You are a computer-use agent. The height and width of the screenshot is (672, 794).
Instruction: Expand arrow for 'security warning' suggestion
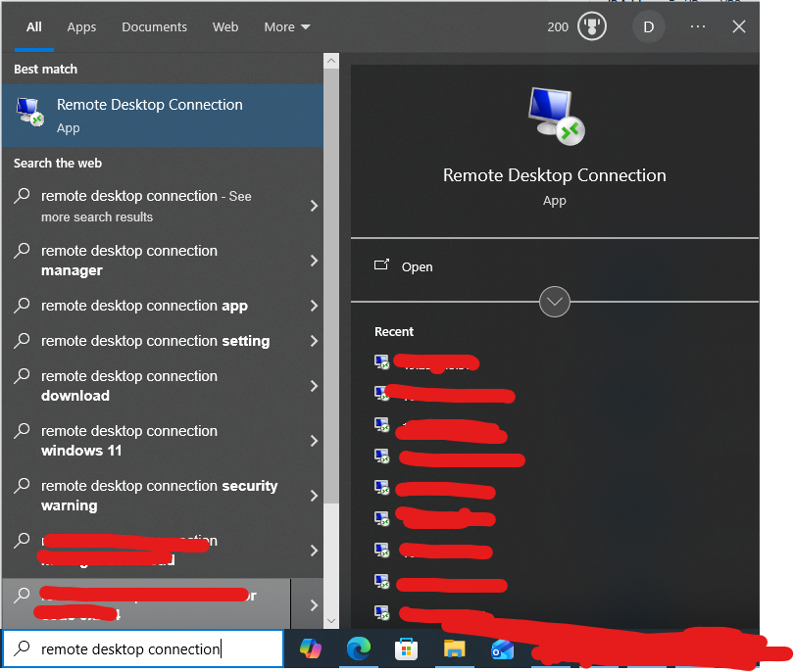314,496
